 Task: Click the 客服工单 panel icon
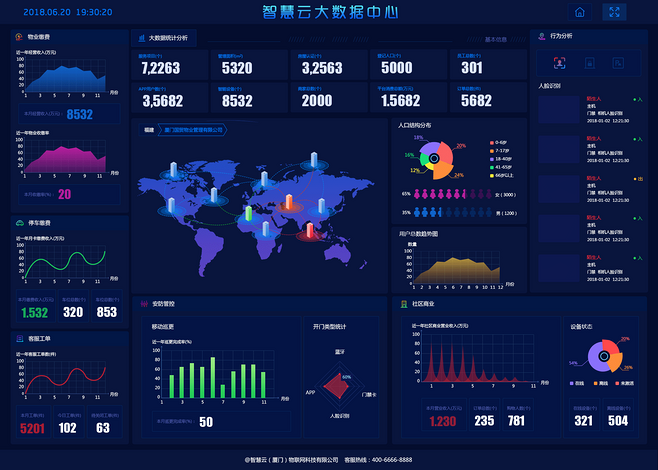tap(20, 338)
